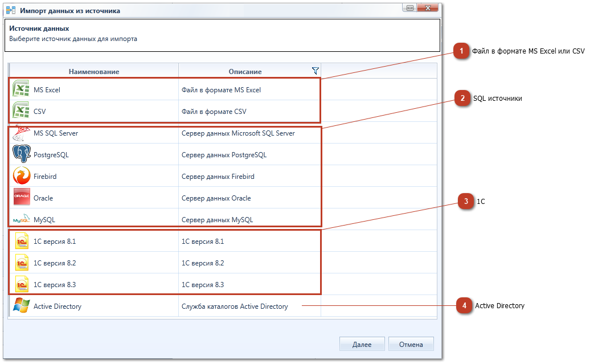Image resolution: width=594 pixels, height=364 pixels.
Task: Select the Active Directory name cell
Action: (x=93, y=306)
